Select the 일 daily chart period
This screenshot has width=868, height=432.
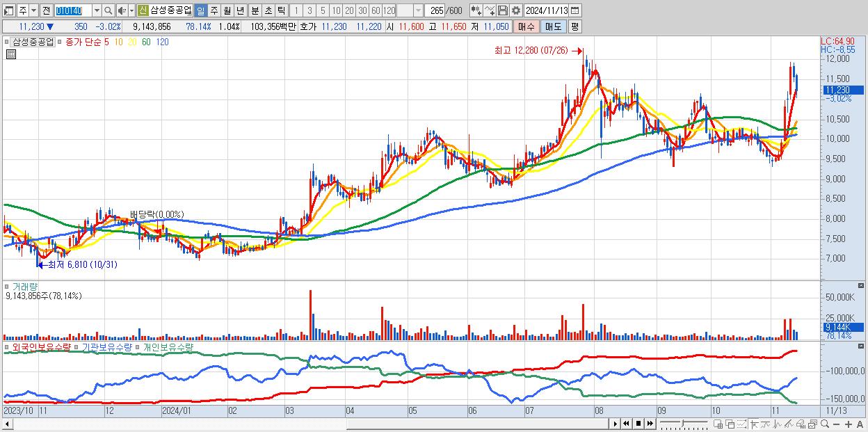click(x=200, y=10)
